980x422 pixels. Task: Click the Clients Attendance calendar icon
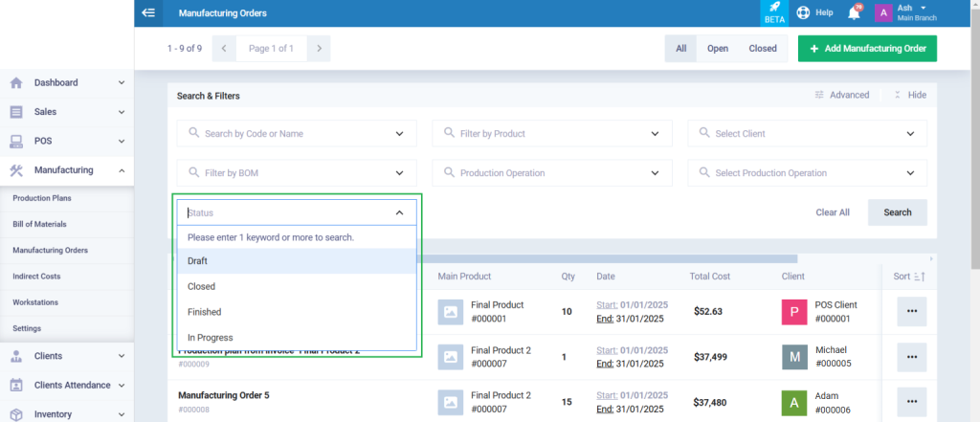coord(16,385)
